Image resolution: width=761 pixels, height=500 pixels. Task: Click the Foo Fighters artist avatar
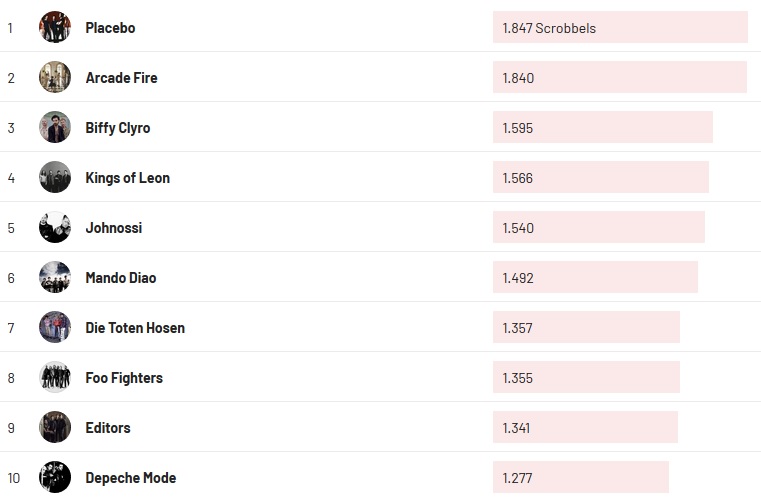pyautogui.click(x=55, y=377)
